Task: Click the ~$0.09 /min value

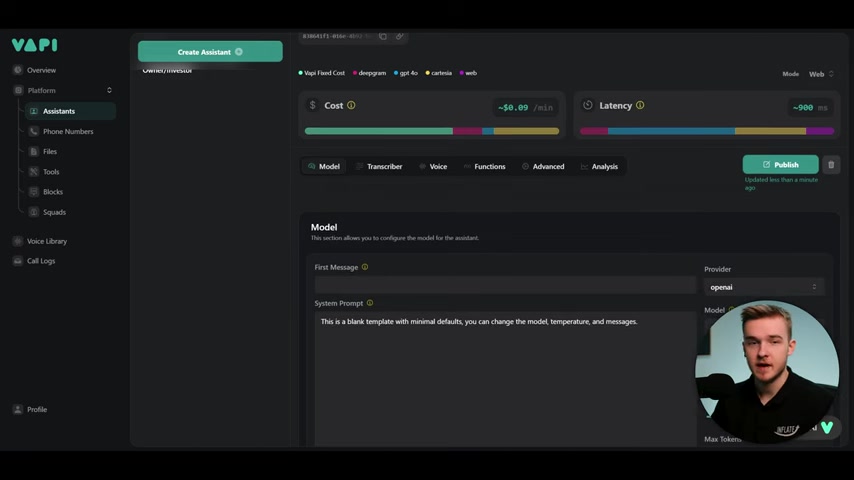Action: tap(525, 107)
